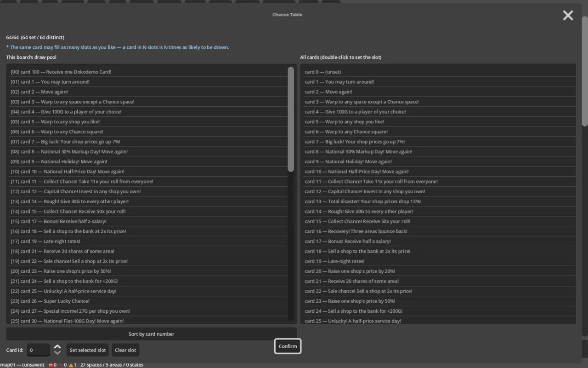
Task: Select slot [11] Collect Chance 11x roll
Action: coord(149,182)
